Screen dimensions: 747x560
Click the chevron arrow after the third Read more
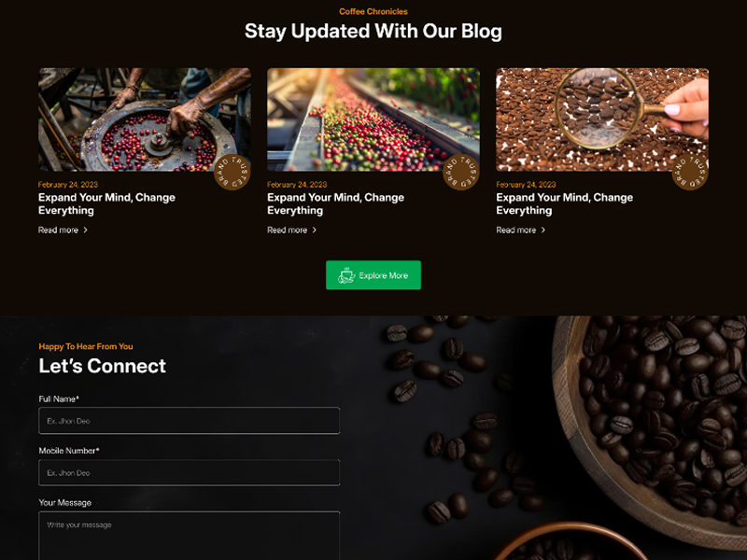click(x=543, y=230)
